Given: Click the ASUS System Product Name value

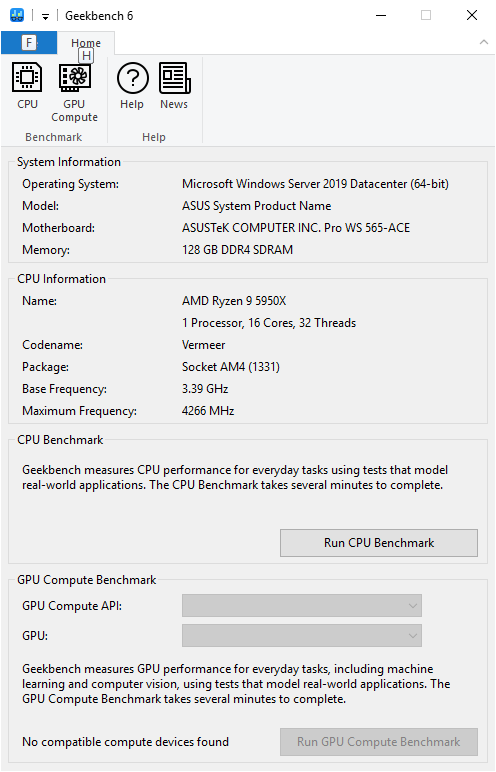Looking at the screenshot, I should click(257, 206).
